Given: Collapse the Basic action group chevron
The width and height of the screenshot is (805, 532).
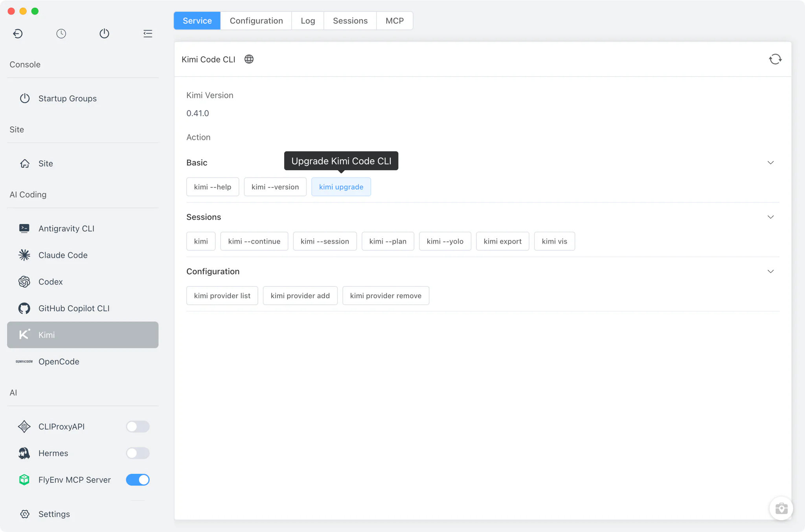Looking at the screenshot, I should pyautogui.click(x=770, y=163).
